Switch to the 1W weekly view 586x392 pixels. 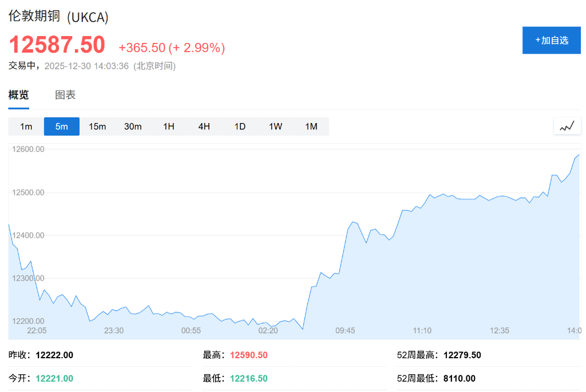[x=275, y=126]
